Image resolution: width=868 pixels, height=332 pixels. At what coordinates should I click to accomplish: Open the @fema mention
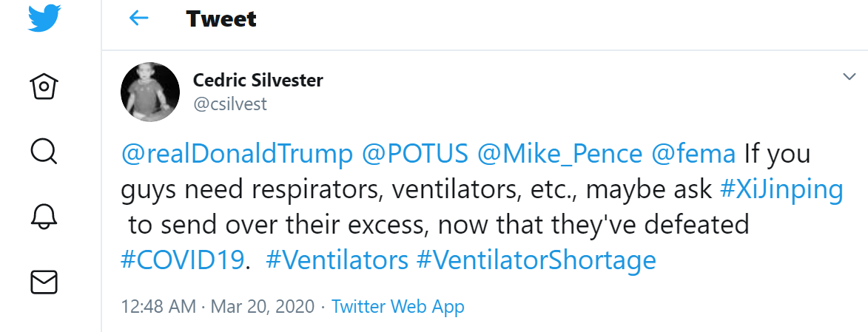pos(693,154)
